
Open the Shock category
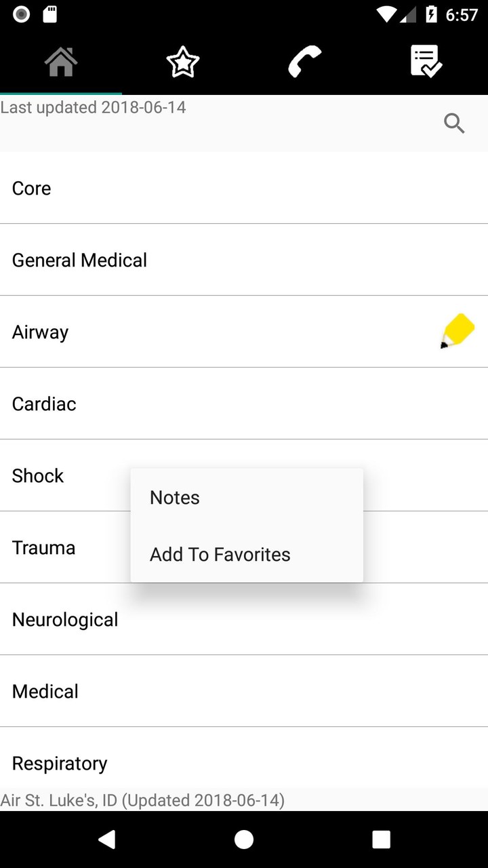[x=38, y=475]
